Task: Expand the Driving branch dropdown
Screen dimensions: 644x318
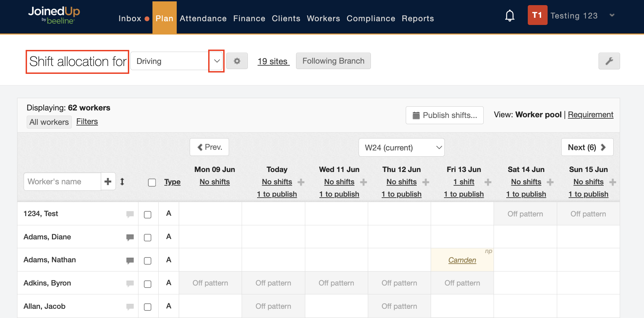Action: pos(216,61)
